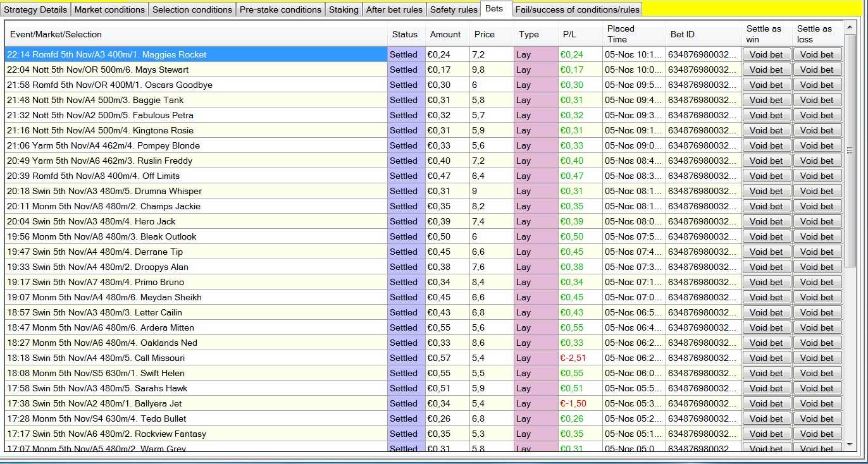Select the 20:11 Monm Champs Jackie row
This screenshot has width=868, height=464.
pos(424,206)
